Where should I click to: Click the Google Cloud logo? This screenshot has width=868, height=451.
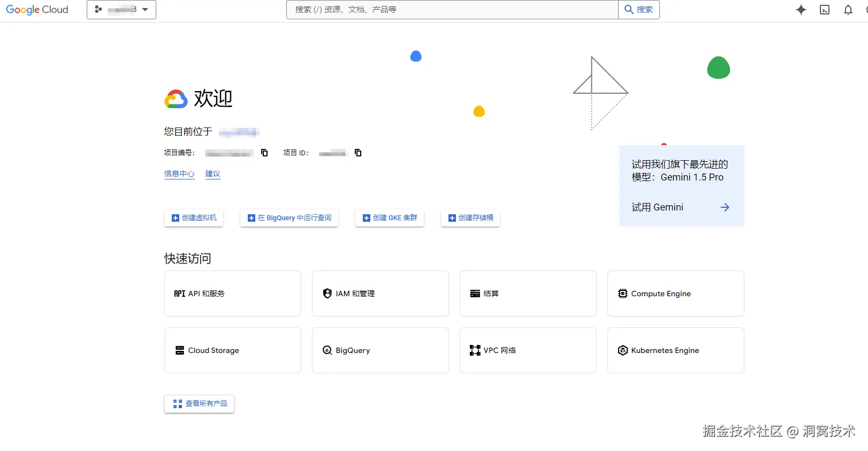(37, 10)
